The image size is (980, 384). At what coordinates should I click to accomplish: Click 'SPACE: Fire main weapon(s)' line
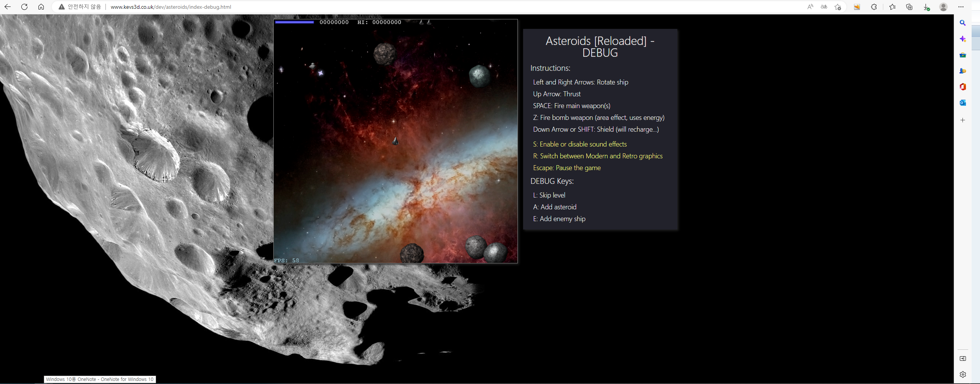(571, 106)
